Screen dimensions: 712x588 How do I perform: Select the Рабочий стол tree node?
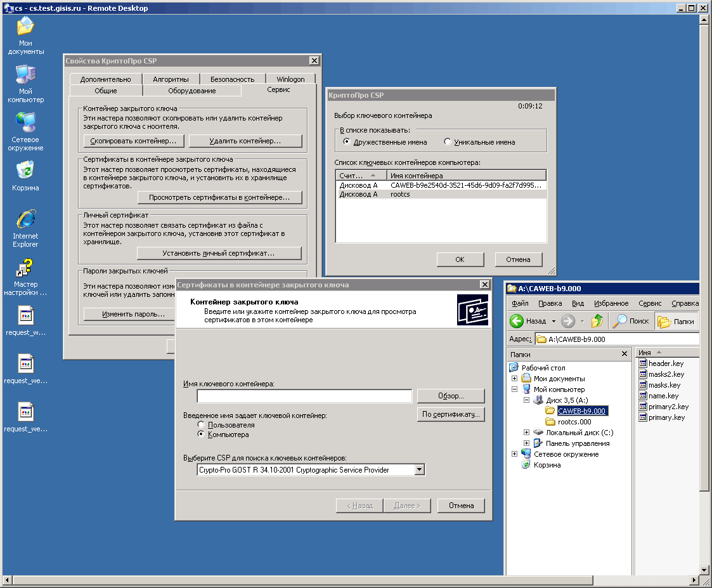[543, 368]
